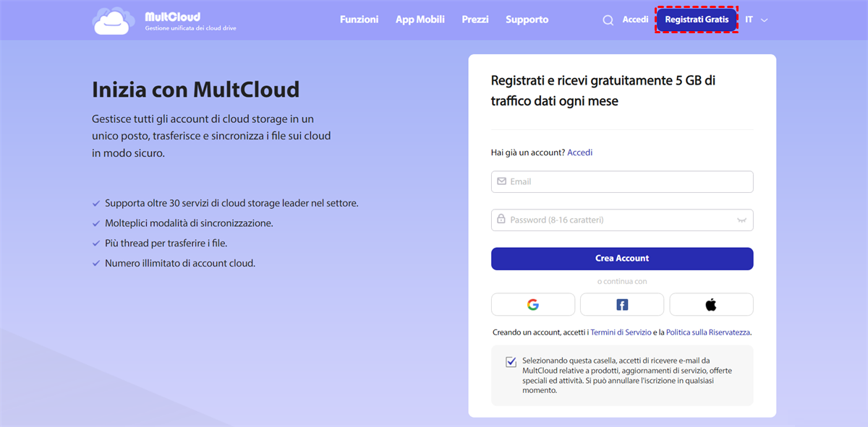Click the padlock icon in the Password field

(501, 219)
